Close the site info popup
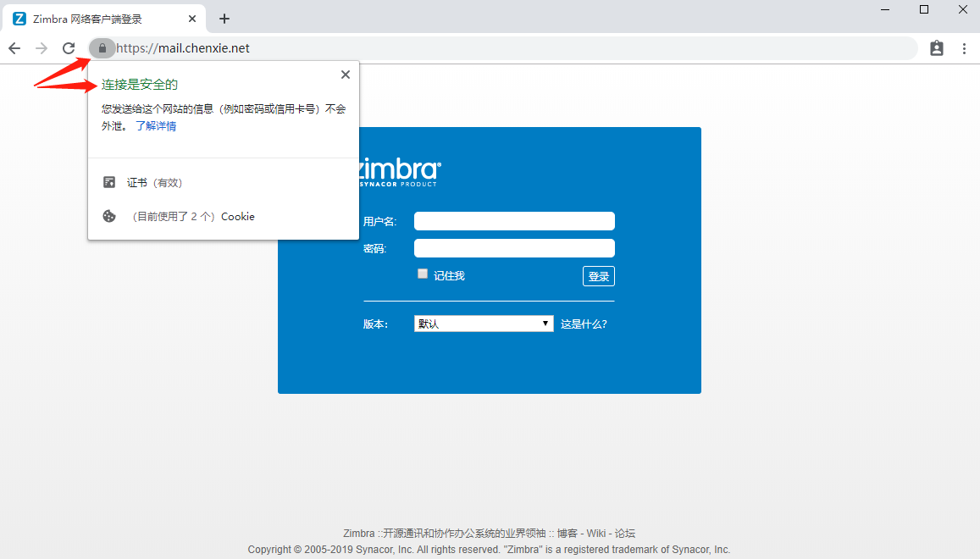The width and height of the screenshot is (980, 559). coord(346,75)
